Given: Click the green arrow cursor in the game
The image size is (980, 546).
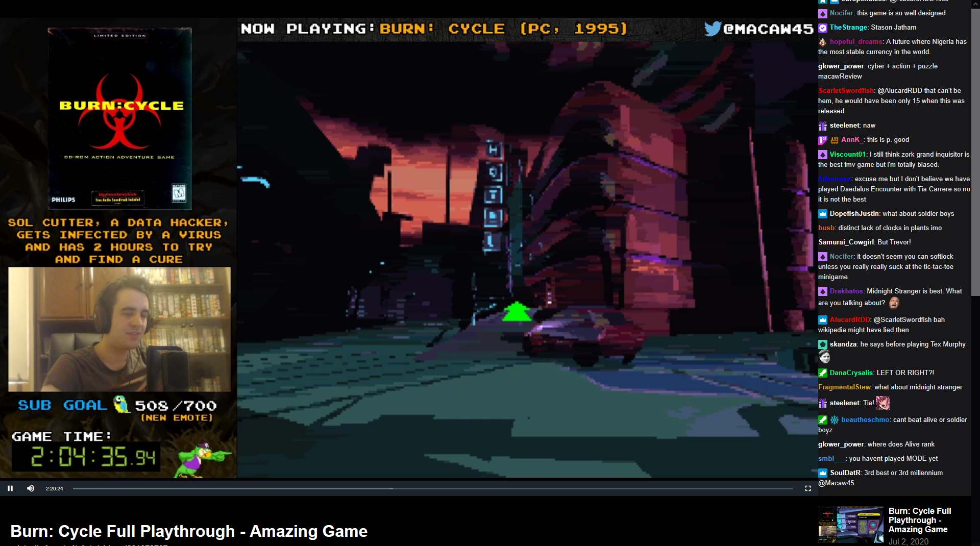Looking at the screenshot, I should point(517,311).
